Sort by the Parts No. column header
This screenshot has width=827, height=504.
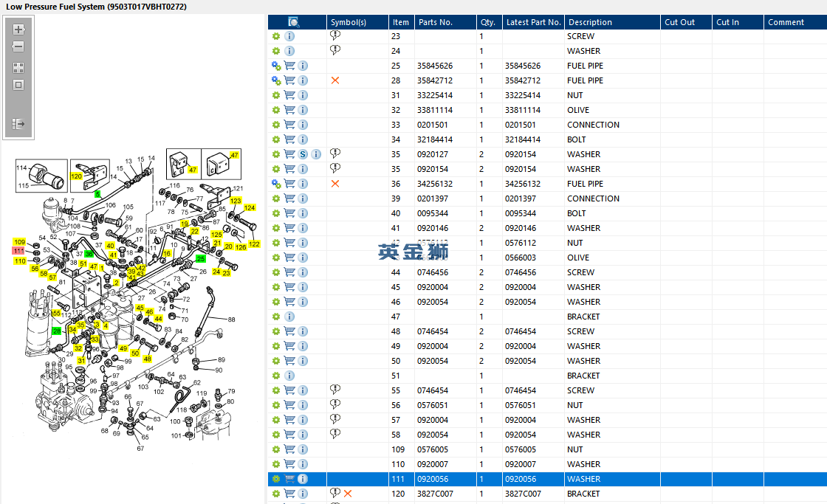tap(445, 22)
